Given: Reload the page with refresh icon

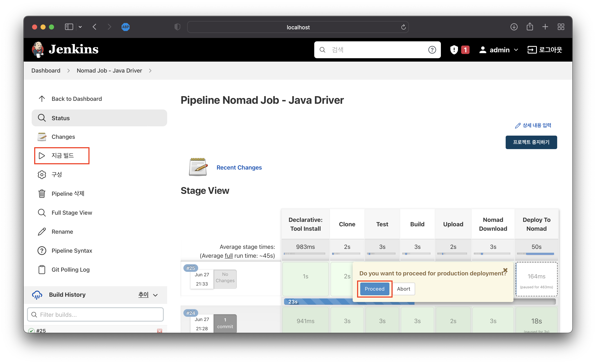Looking at the screenshot, I should pyautogui.click(x=403, y=27).
